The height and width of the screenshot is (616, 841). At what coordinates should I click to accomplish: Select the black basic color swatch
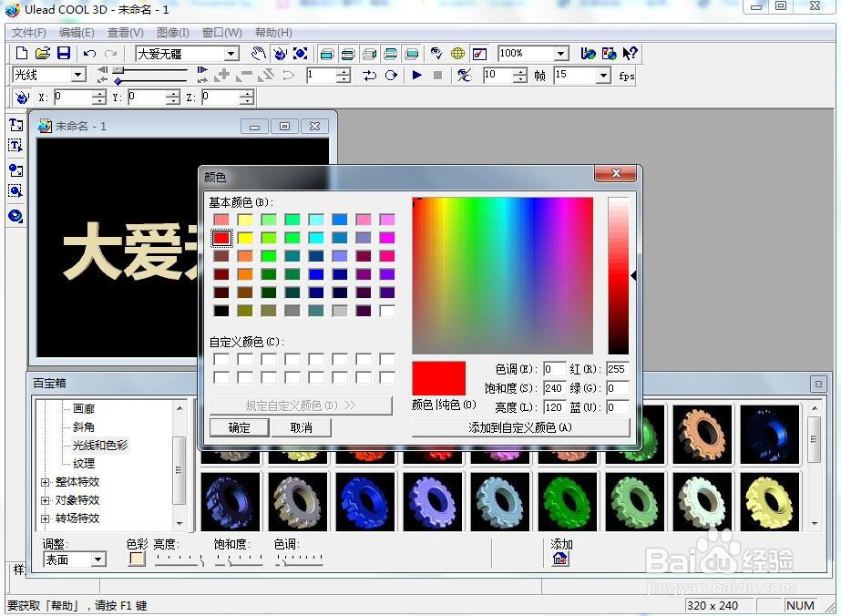[221, 311]
